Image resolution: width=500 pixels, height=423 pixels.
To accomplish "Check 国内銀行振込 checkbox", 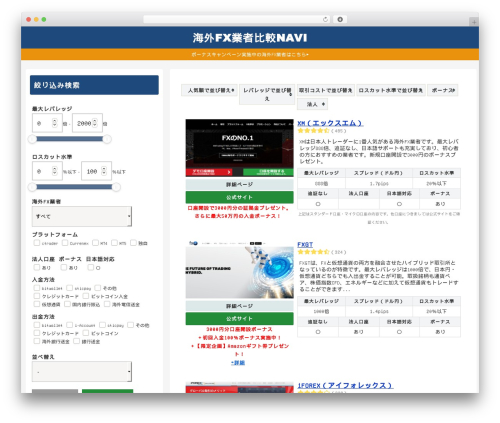I will 67,304.
